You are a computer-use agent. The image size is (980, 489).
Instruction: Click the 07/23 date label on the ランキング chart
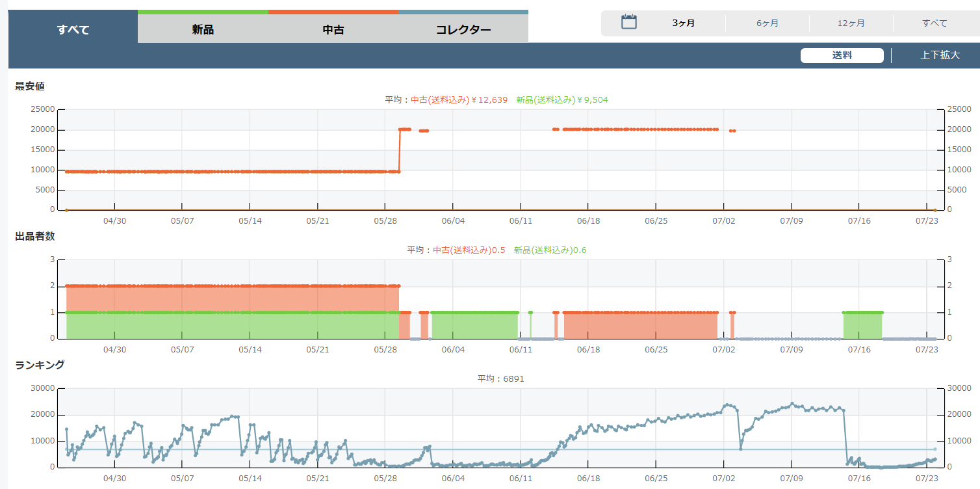[x=927, y=478]
